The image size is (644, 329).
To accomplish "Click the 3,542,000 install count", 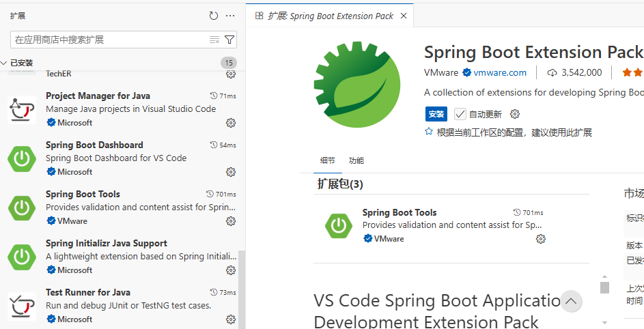I will pos(582,73).
